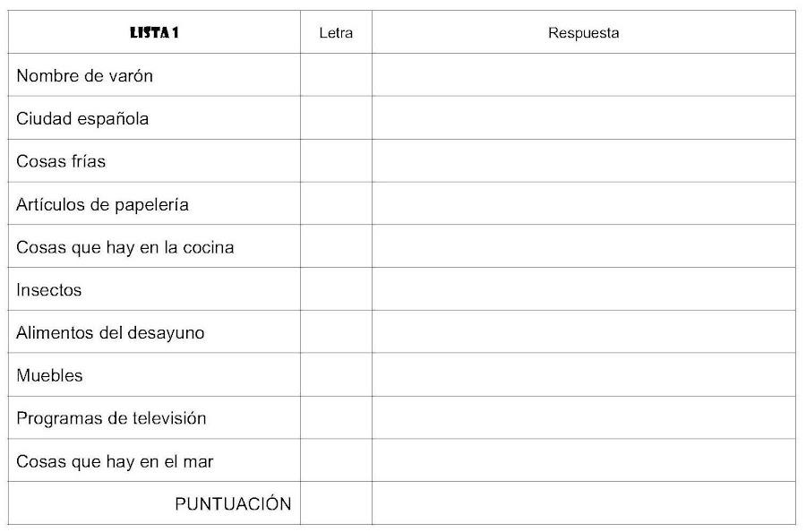Click Respuesta cell for Programas de televisión

(x=583, y=417)
